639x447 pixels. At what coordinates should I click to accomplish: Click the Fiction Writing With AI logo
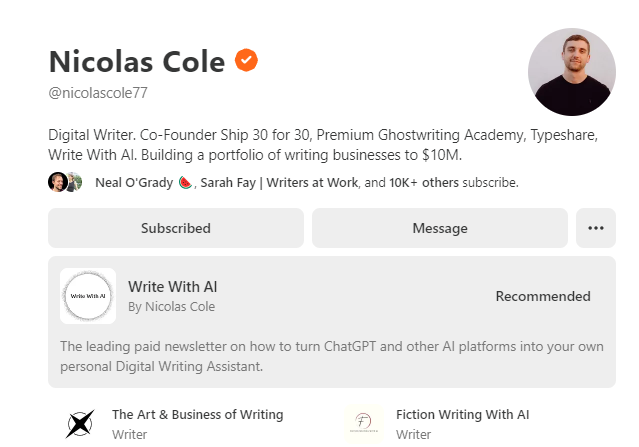coord(364,424)
